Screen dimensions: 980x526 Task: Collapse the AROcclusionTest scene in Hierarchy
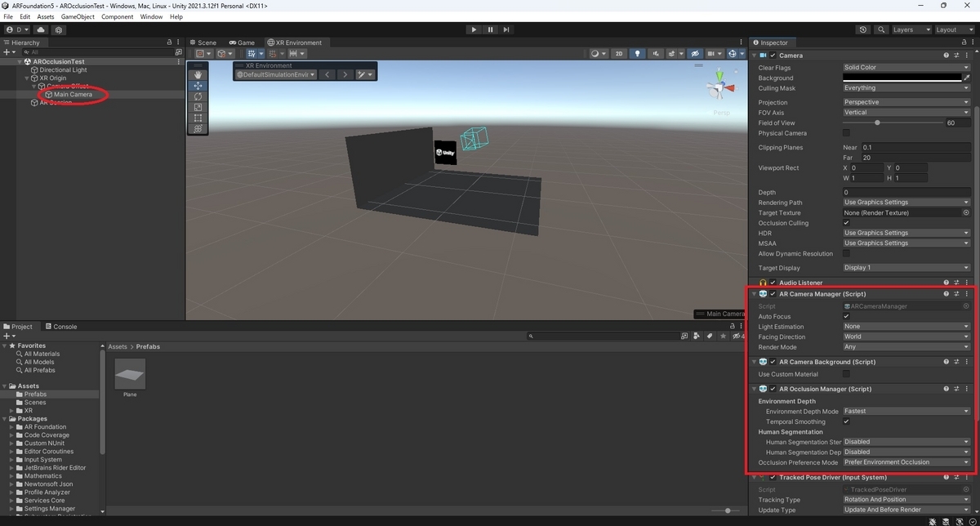pos(20,61)
